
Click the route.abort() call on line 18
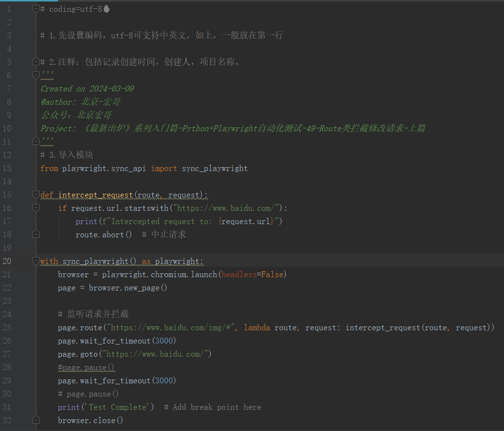tap(103, 234)
